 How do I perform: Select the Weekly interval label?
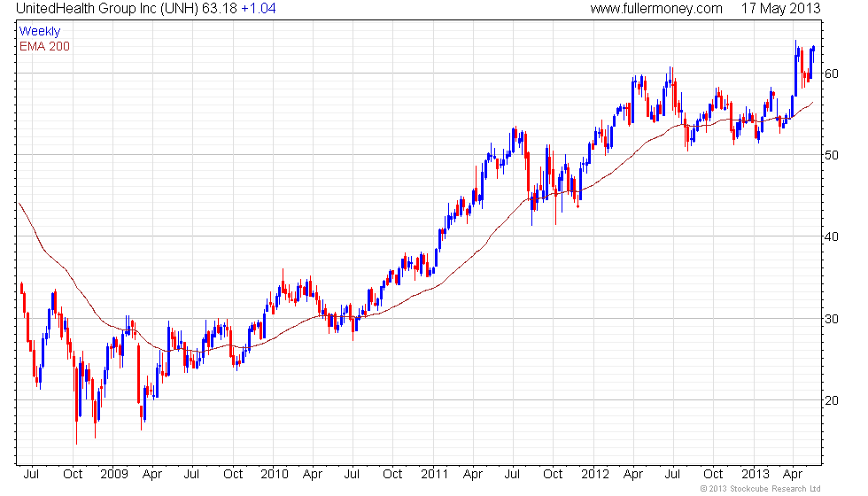pos(40,31)
